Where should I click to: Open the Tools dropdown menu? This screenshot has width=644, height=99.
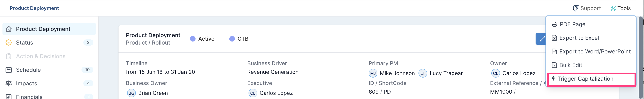621,8
